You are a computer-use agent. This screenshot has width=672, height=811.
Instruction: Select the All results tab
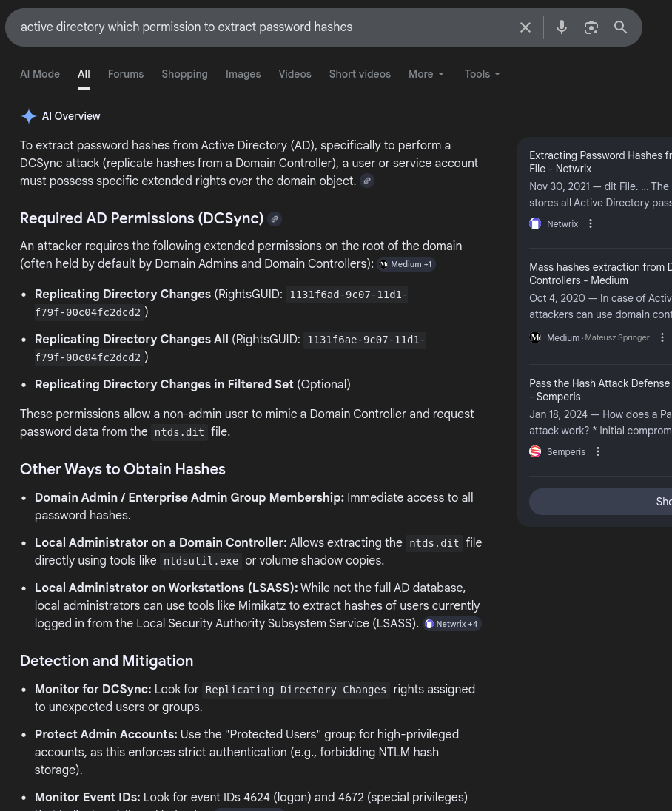[x=84, y=74]
